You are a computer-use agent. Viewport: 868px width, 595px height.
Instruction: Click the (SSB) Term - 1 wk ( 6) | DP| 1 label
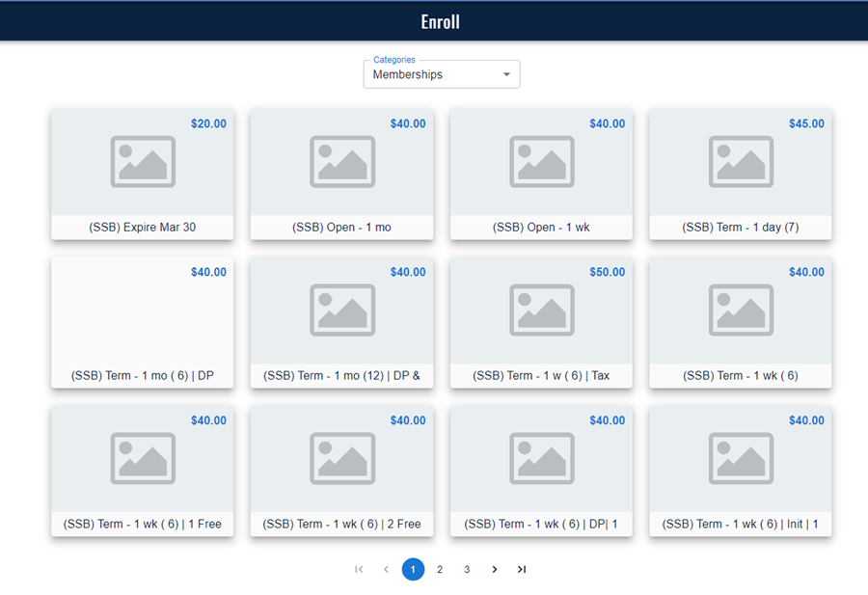(542, 525)
